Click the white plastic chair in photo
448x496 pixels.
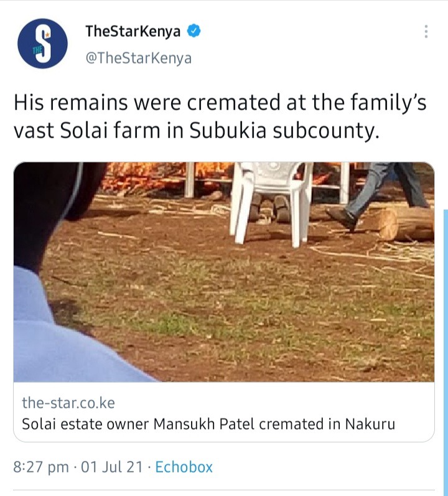271,202
